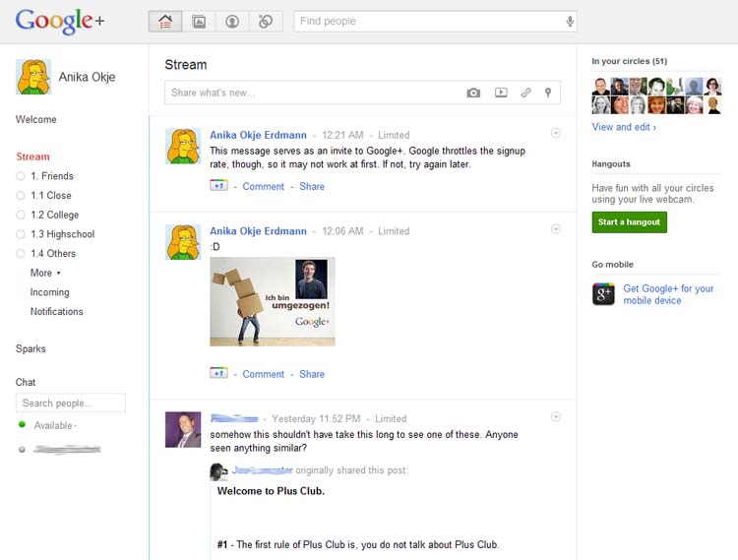Open Incoming in the sidebar
Screen dimensions: 738x560
point(50,292)
